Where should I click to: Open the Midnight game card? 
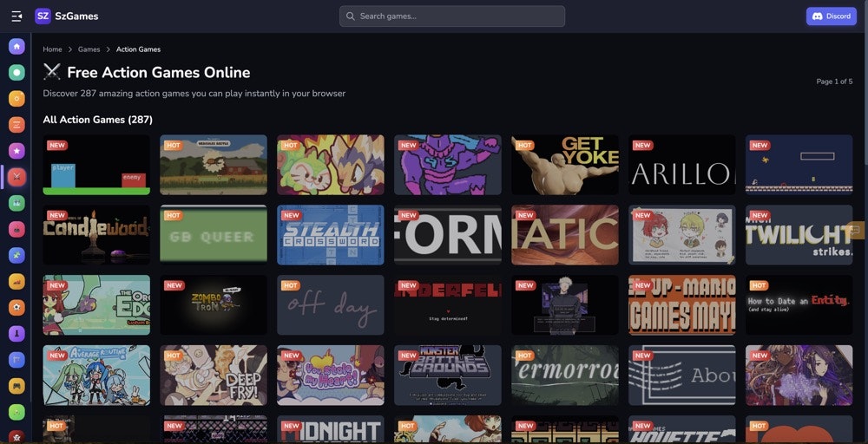pos(331,429)
